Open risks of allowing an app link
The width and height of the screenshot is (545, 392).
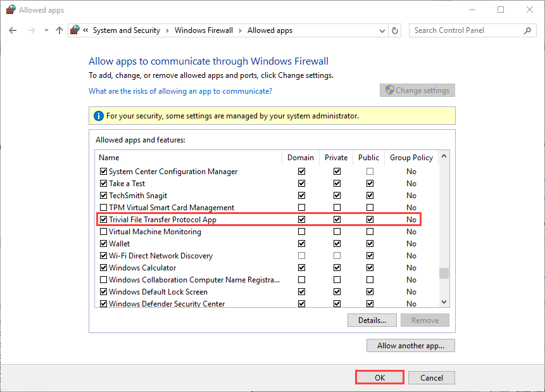click(180, 91)
